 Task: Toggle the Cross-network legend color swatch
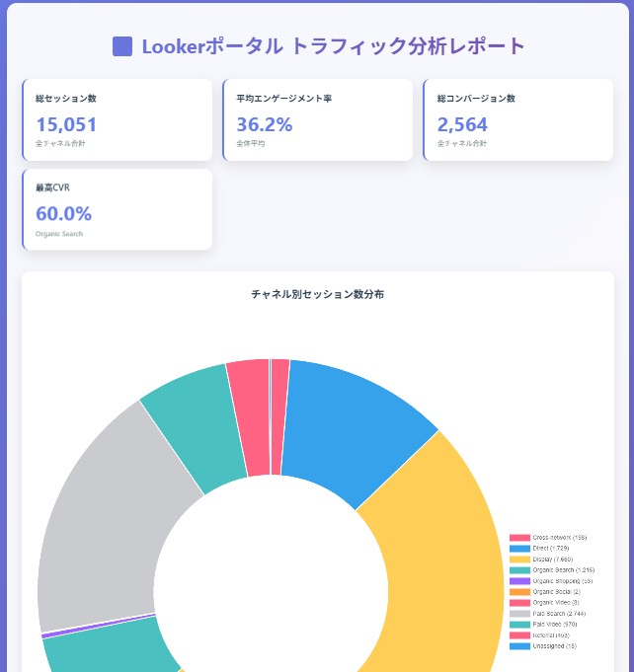[x=519, y=538]
